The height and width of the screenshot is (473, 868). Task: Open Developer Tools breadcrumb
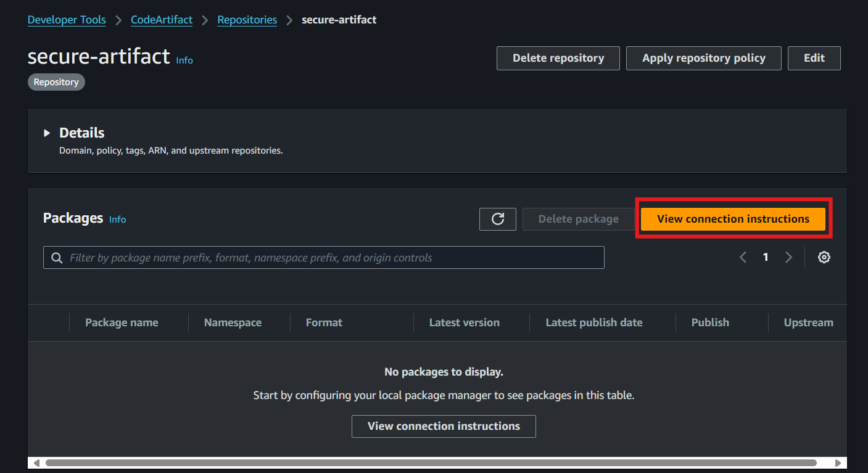(x=67, y=20)
